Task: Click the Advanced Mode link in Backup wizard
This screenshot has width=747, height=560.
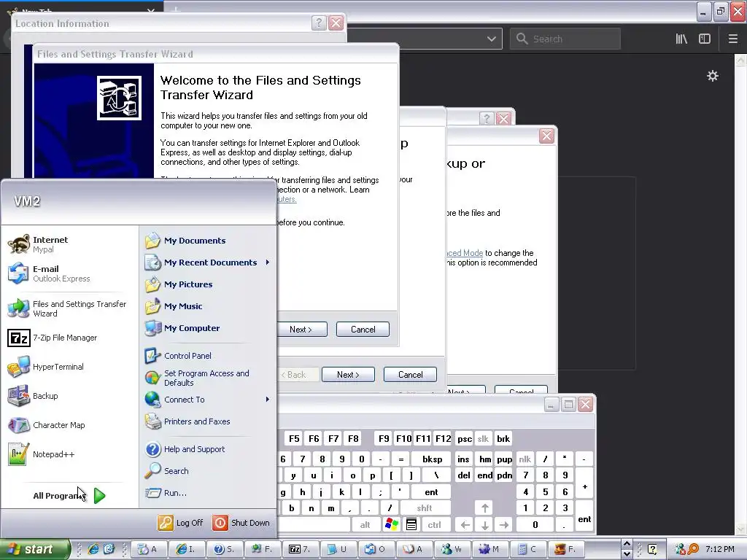Action: 465,253
